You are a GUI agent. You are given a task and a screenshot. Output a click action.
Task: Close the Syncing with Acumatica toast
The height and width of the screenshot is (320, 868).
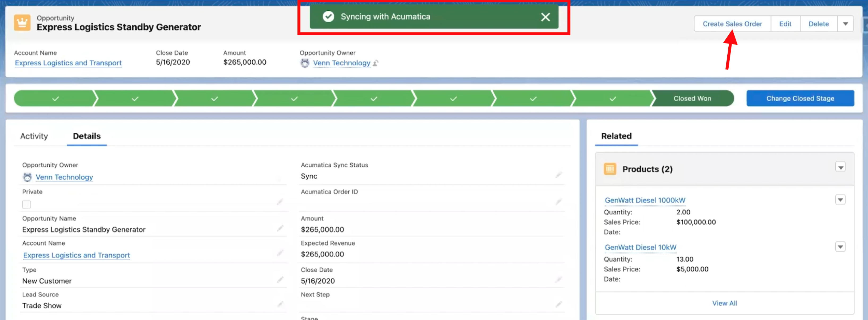(x=545, y=17)
